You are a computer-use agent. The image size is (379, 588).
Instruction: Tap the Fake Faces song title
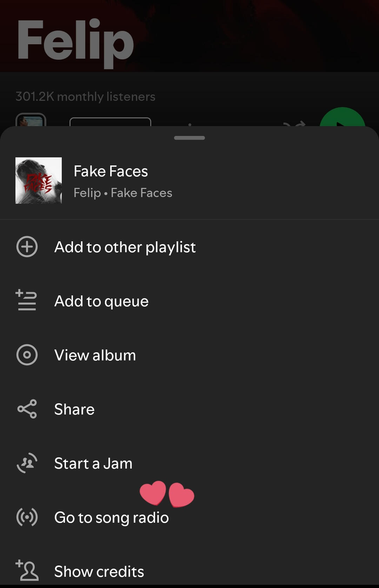(111, 171)
